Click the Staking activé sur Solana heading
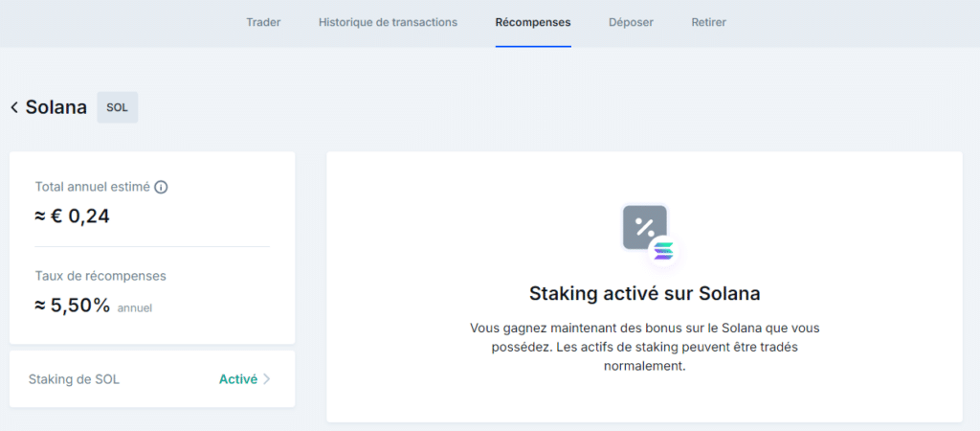 click(644, 293)
